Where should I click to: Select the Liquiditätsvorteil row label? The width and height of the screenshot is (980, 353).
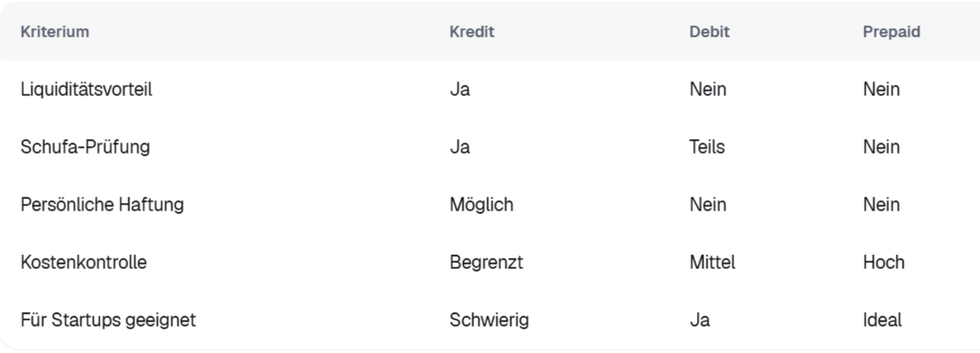(x=86, y=89)
